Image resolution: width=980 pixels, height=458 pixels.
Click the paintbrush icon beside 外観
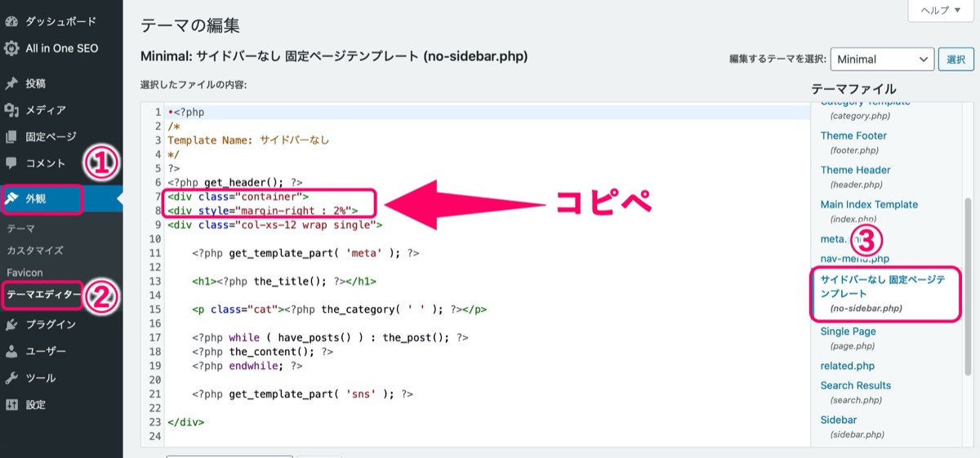(x=11, y=198)
